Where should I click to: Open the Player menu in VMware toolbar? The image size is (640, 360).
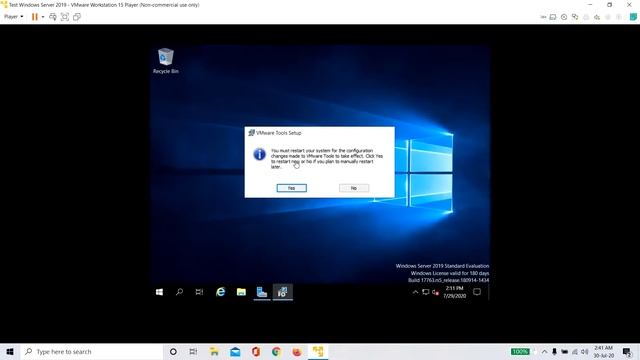pyautogui.click(x=13, y=17)
